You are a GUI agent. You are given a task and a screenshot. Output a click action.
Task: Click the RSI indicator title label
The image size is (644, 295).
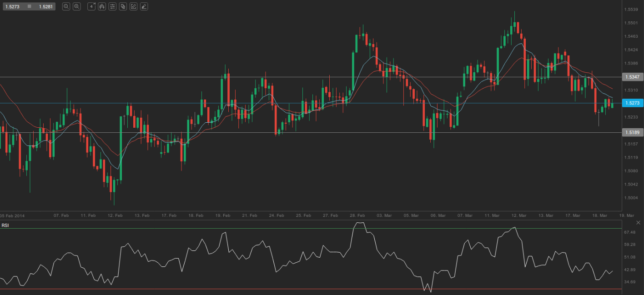(x=5, y=225)
